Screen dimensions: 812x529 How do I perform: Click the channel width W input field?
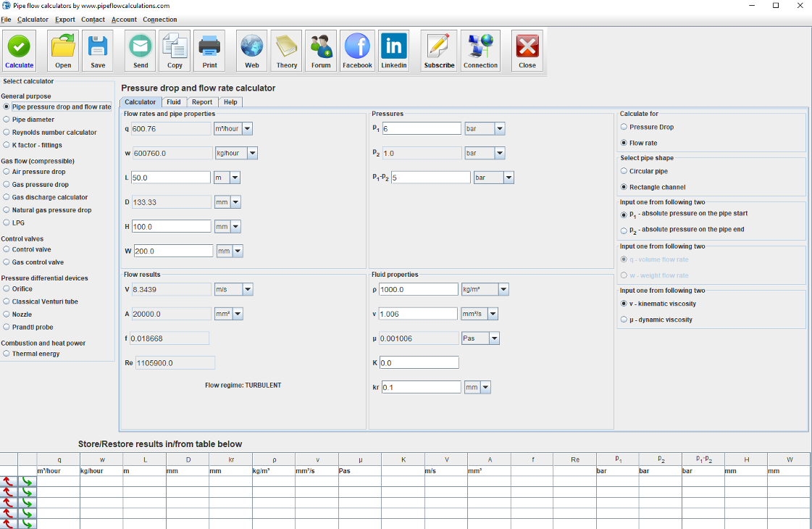tap(172, 251)
